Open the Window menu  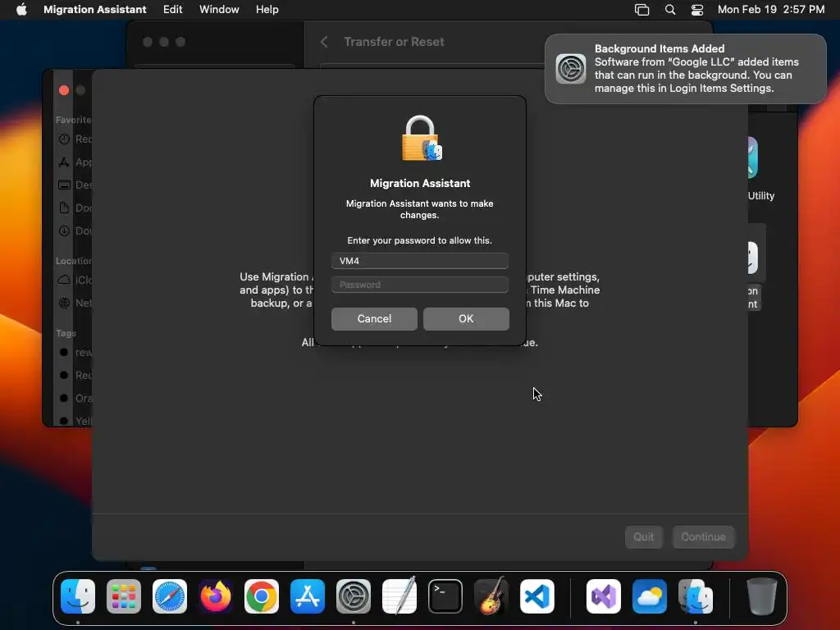[219, 10]
